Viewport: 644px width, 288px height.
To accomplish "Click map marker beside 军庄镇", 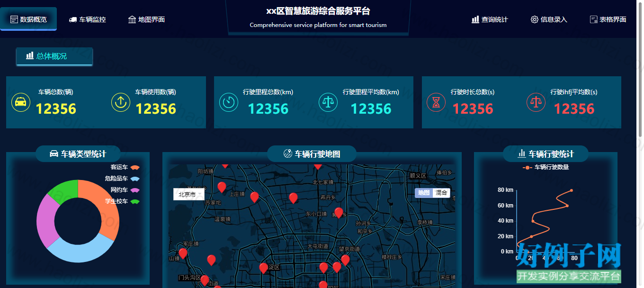I will [183, 254].
